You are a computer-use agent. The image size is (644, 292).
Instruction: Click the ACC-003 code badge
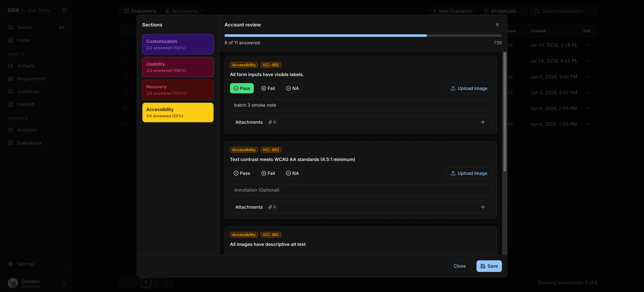point(271,150)
